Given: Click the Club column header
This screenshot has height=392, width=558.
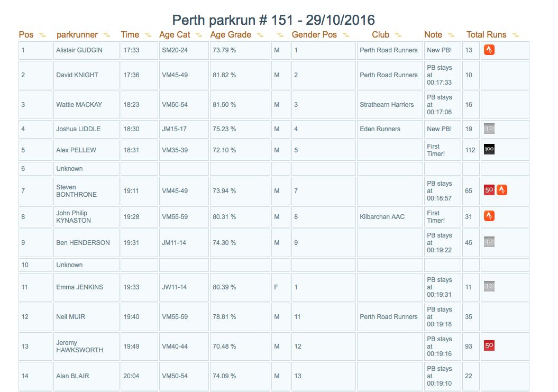Looking at the screenshot, I should click(380, 34).
